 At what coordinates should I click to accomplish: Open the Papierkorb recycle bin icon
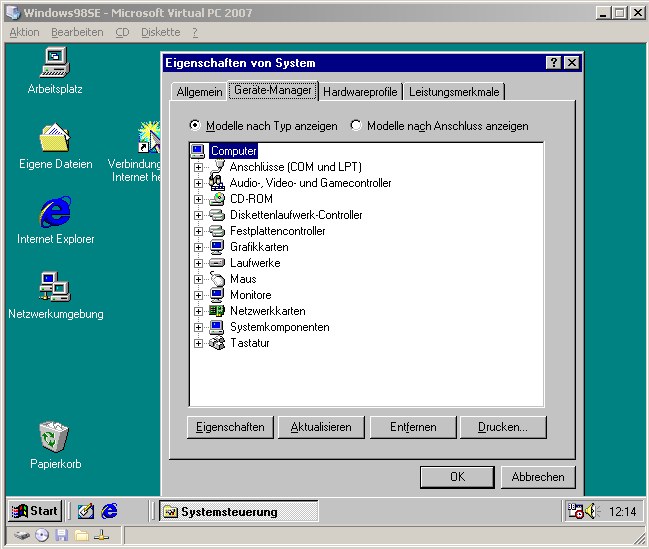click(x=54, y=437)
